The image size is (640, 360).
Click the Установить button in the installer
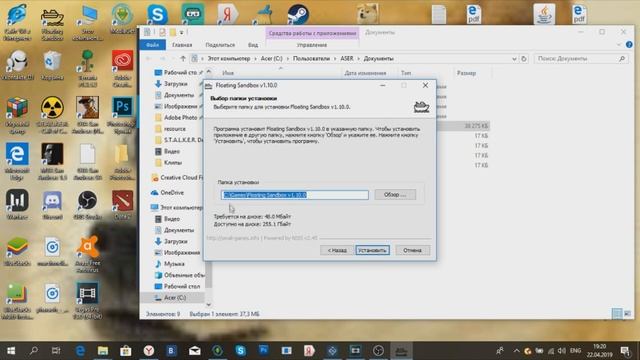372,250
